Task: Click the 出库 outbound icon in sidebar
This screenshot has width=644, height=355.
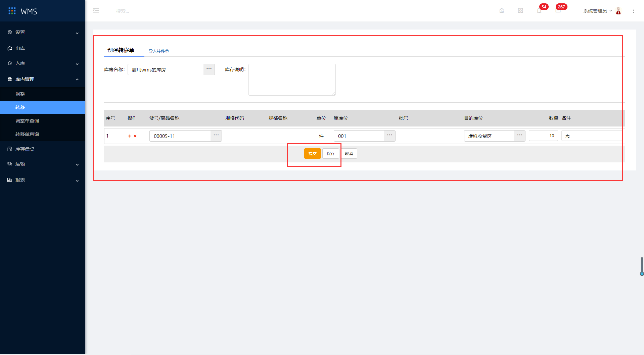Action: coord(10,48)
